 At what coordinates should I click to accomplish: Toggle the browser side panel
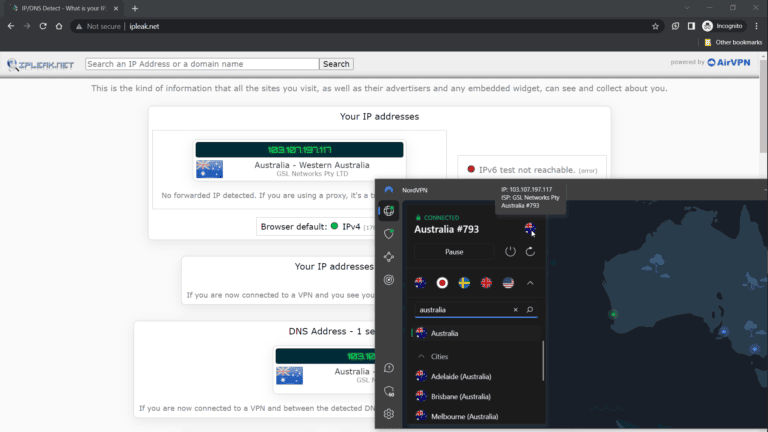(691, 26)
